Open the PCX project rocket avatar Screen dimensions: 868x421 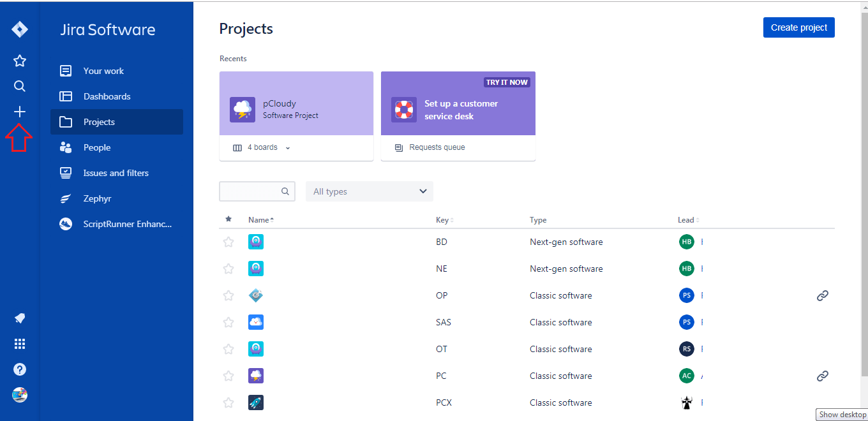click(256, 403)
